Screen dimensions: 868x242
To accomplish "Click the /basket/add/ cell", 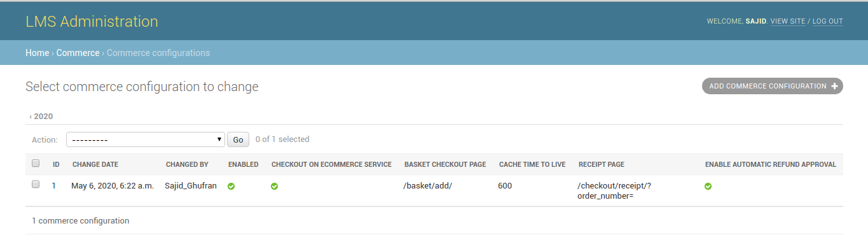I will [428, 186].
